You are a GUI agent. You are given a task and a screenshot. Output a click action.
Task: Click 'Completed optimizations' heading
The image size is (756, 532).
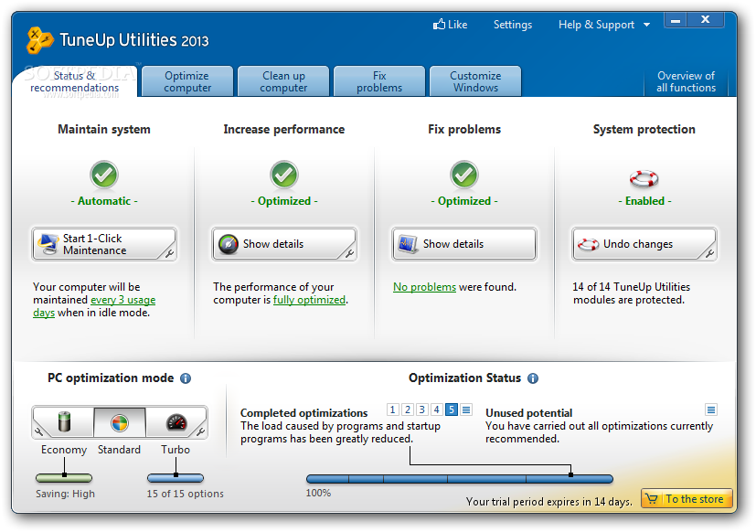[x=303, y=413]
